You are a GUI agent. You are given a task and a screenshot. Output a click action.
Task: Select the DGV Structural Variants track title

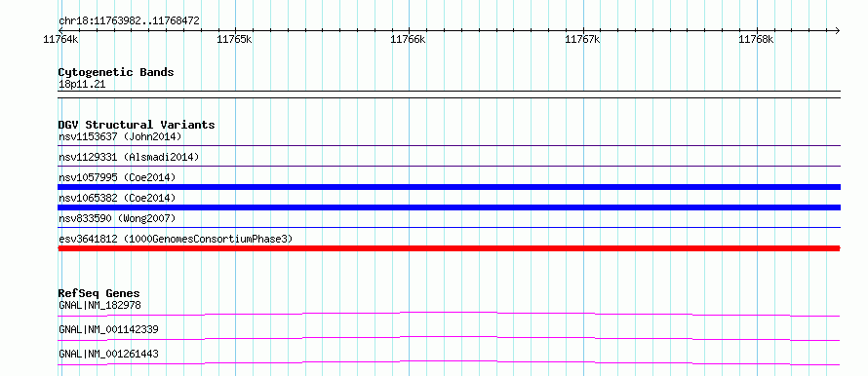(x=137, y=125)
